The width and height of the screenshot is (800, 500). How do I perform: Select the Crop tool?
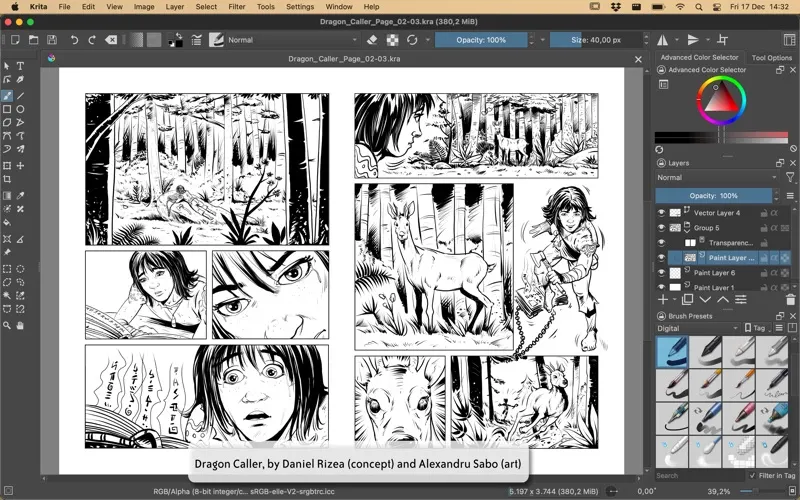[x=7, y=179]
